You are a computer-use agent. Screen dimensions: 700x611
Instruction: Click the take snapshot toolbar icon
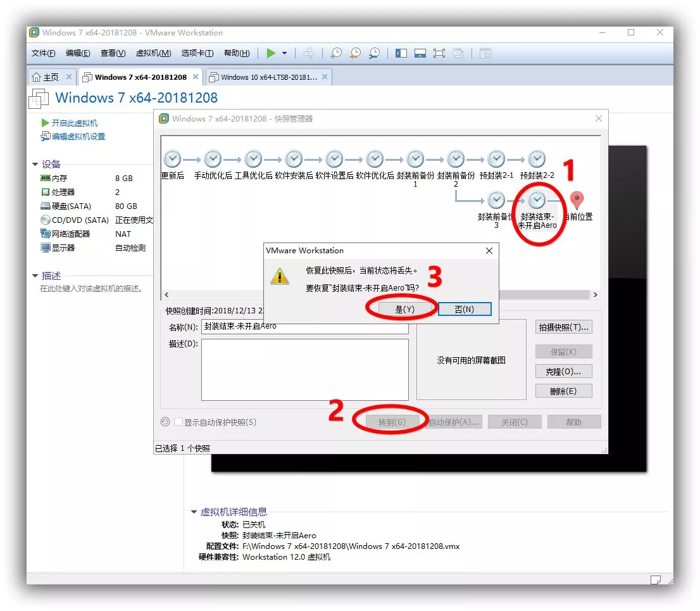click(x=336, y=53)
